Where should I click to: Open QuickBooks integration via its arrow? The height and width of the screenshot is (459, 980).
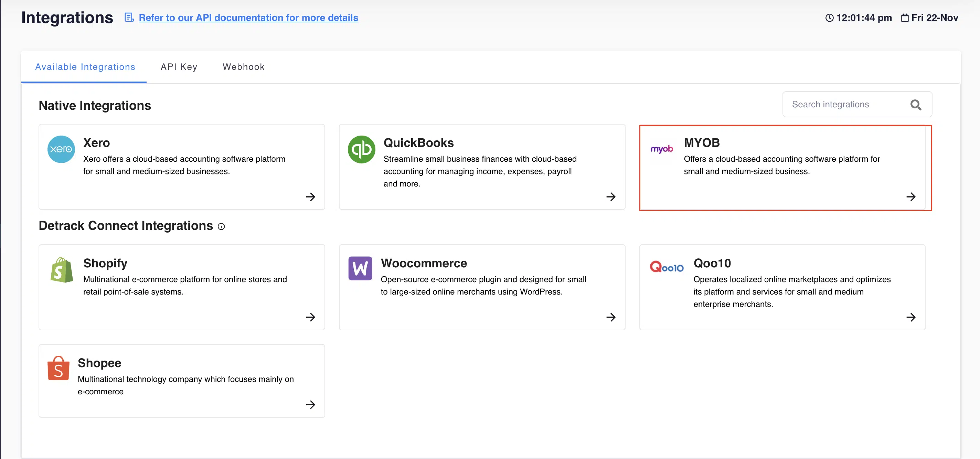point(610,196)
